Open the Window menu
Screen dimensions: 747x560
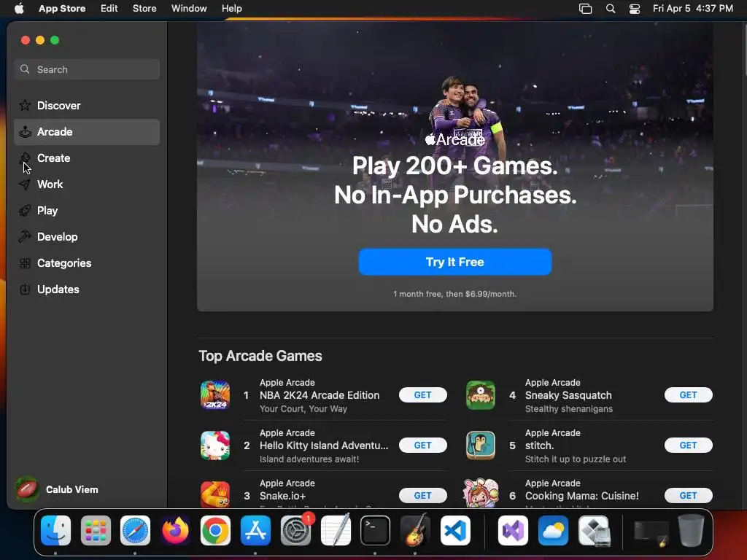coord(189,9)
